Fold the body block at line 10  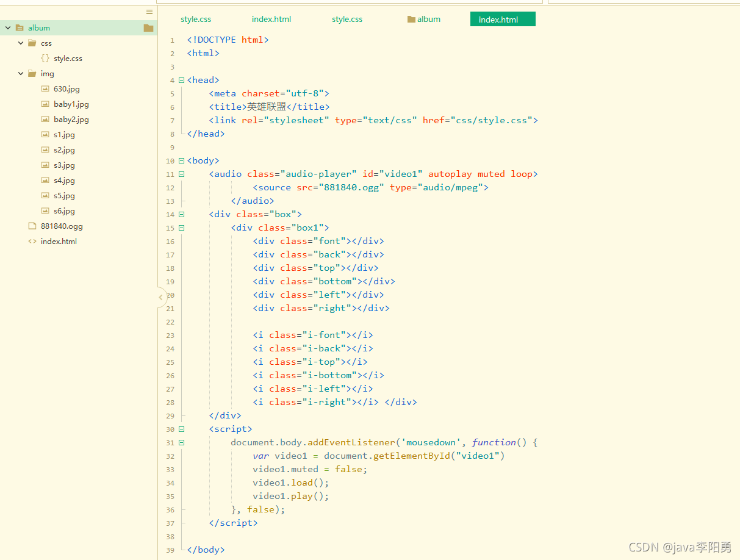coord(181,160)
